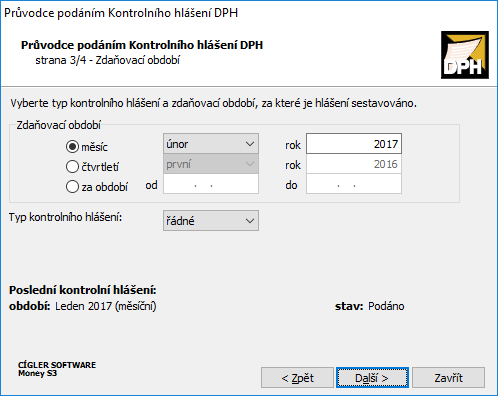Click the strana 3/4 - Zdaňovací období subtitle

coord(107,60)
